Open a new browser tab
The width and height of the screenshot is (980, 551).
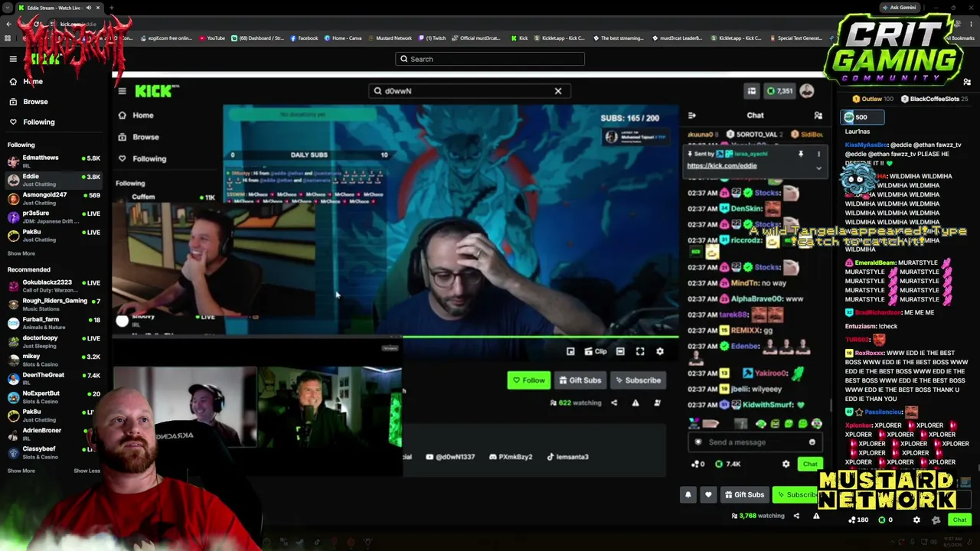pos(112,8)
